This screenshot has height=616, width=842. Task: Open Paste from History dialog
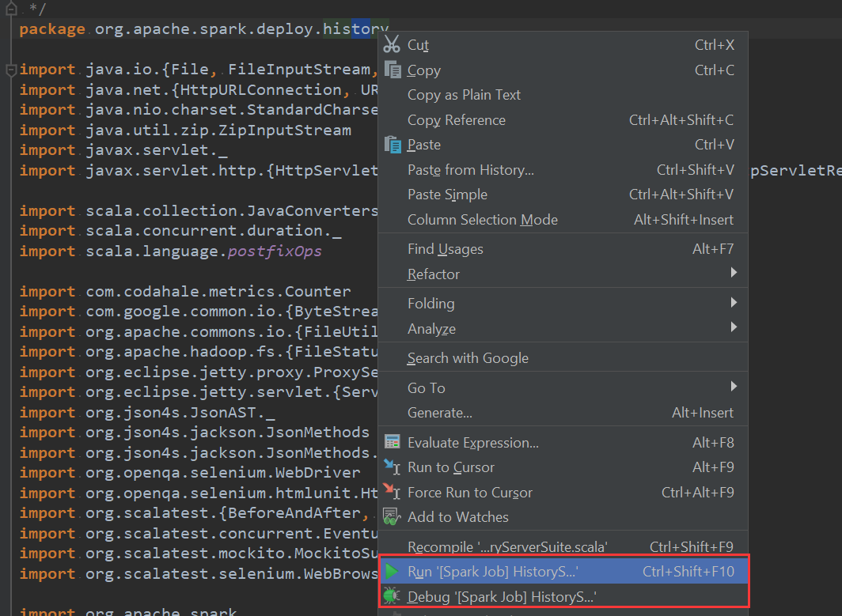pos(470,169)
